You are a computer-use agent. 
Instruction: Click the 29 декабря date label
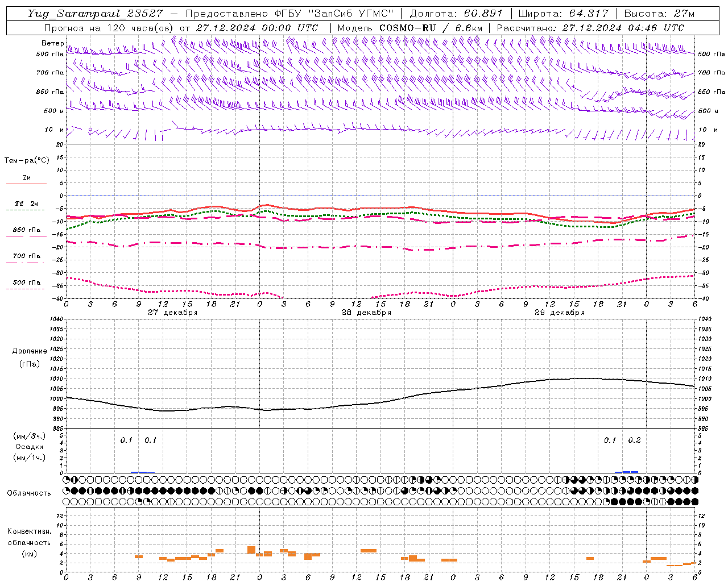click(x=560, y=313)
